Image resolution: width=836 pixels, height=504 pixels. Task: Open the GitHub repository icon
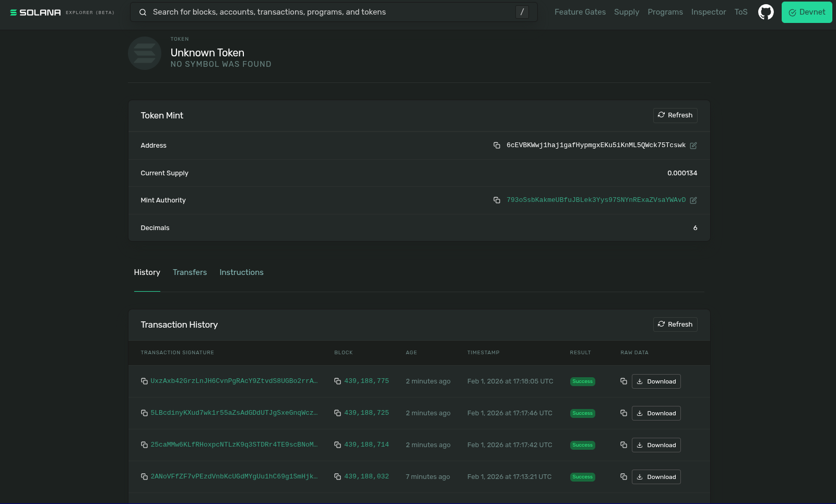click(x=766, y=12)
